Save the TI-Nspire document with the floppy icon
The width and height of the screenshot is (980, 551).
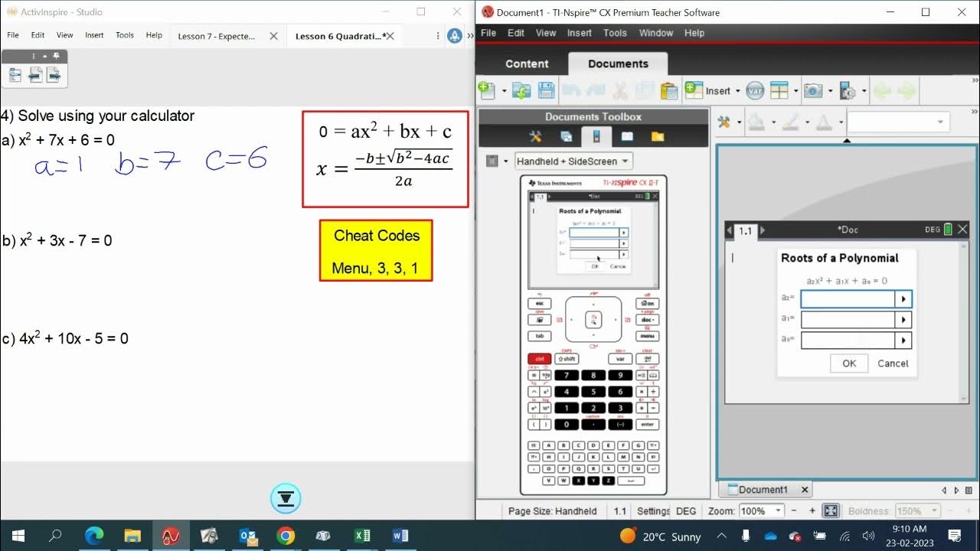(546, 90)
